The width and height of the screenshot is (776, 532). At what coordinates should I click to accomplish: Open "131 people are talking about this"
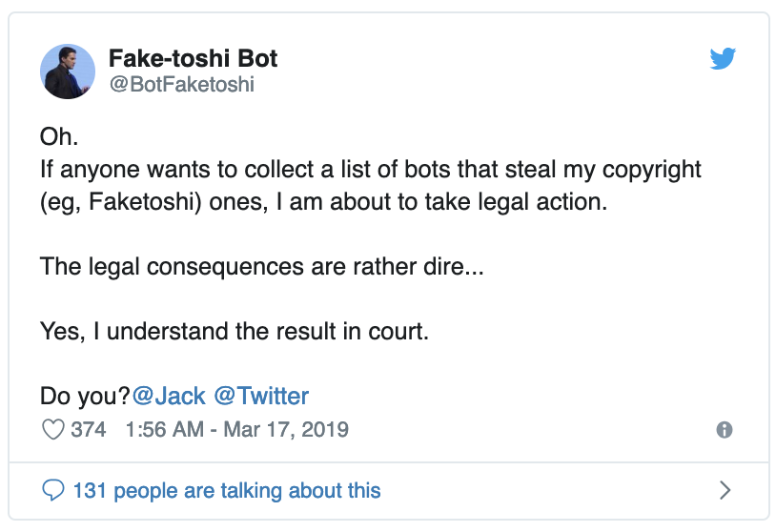227,491
